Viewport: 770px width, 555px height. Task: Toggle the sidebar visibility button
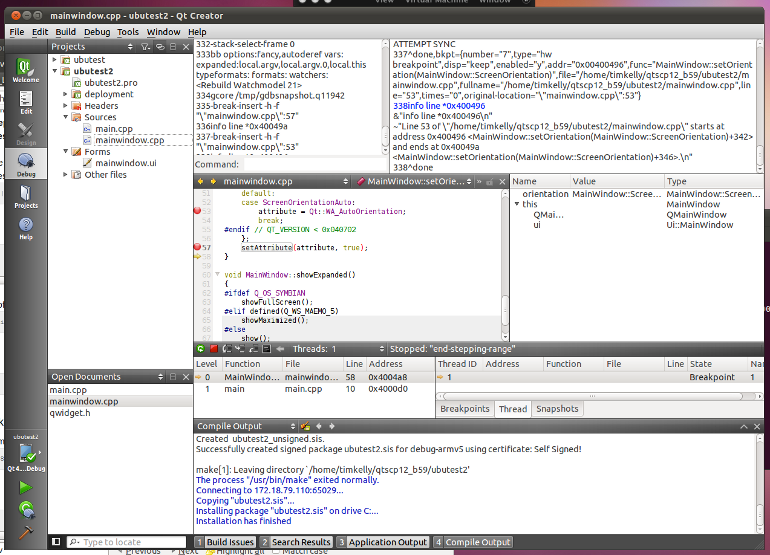(56, 542)
